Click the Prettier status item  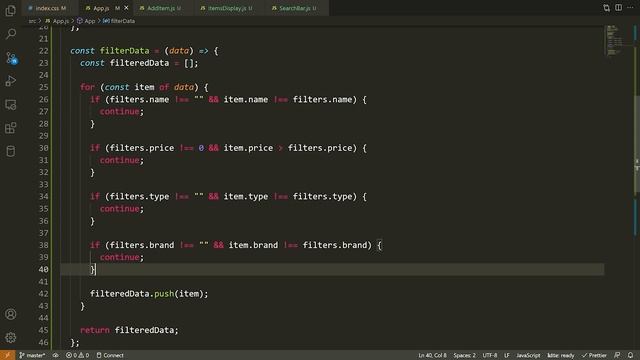pos(595,355)
